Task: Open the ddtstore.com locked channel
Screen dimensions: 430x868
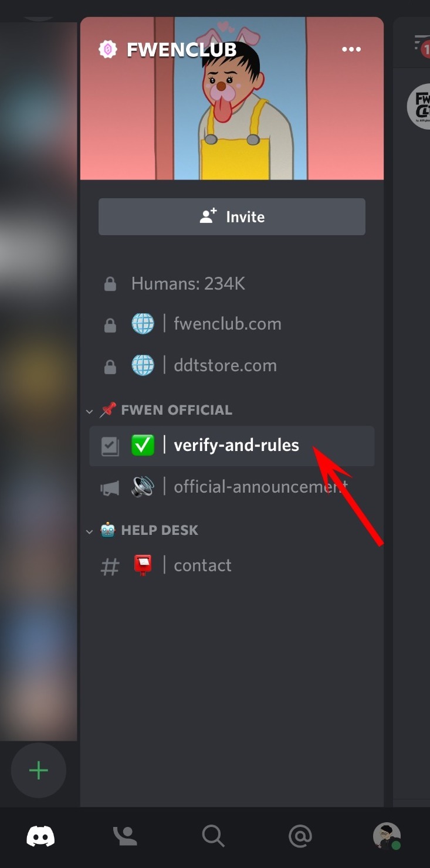Action: click(x=232, y=365)
